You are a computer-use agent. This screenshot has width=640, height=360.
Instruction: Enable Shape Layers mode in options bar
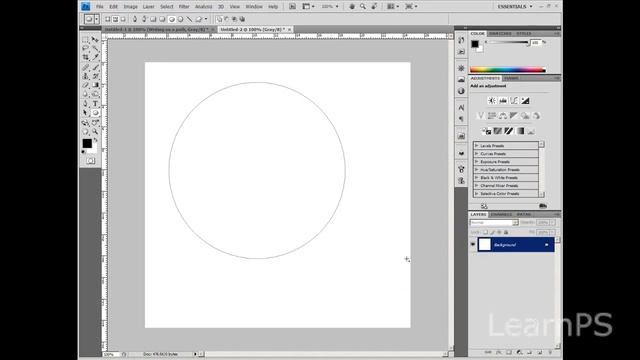108,19
